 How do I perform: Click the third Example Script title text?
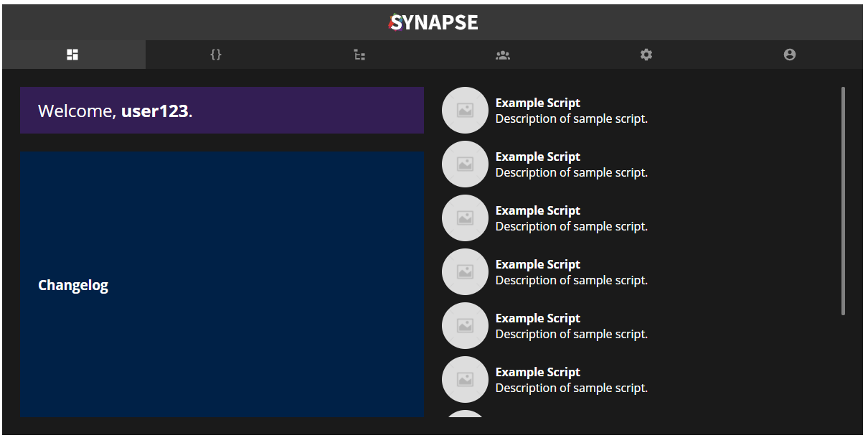click(x=538, y=210)
